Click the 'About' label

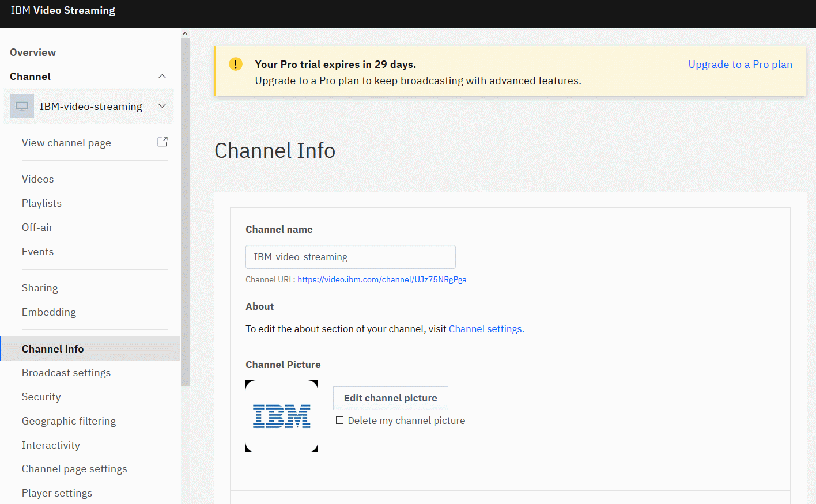pos(259,306)
